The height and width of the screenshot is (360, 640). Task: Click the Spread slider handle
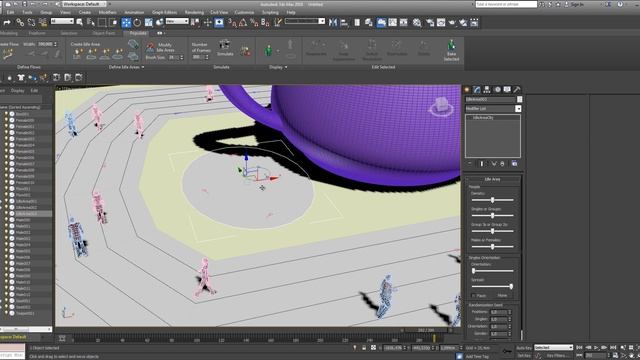pyautogui.click(x=511, y=287)
